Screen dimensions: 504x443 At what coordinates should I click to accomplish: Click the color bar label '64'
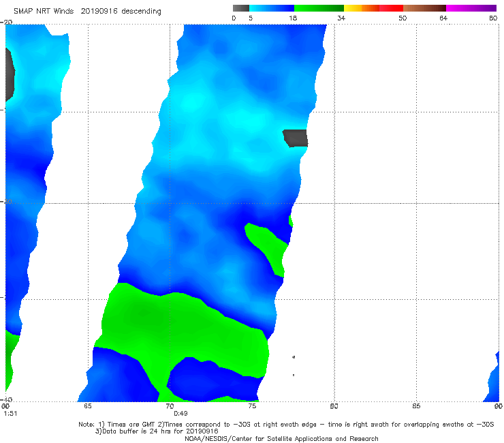[x=443, y=18]
